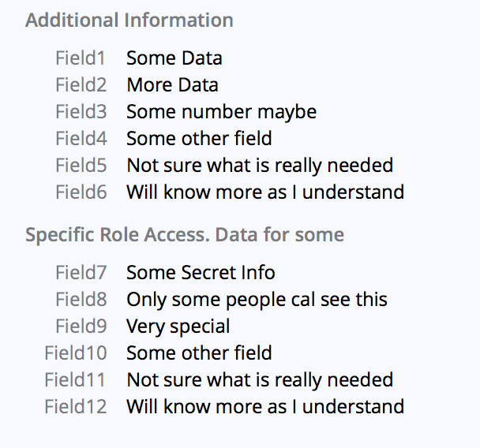Select the Field1 label
480x448 pixels.
click(x=81, y=58)
